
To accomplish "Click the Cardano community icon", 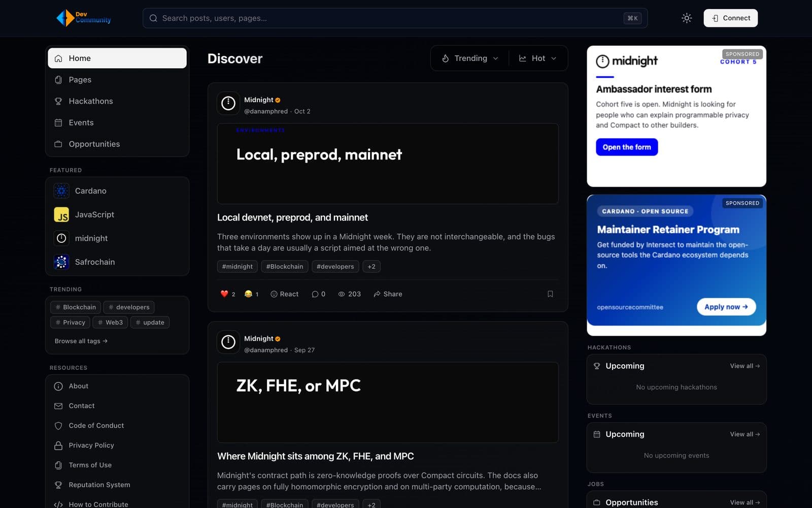I will [61, 191].
